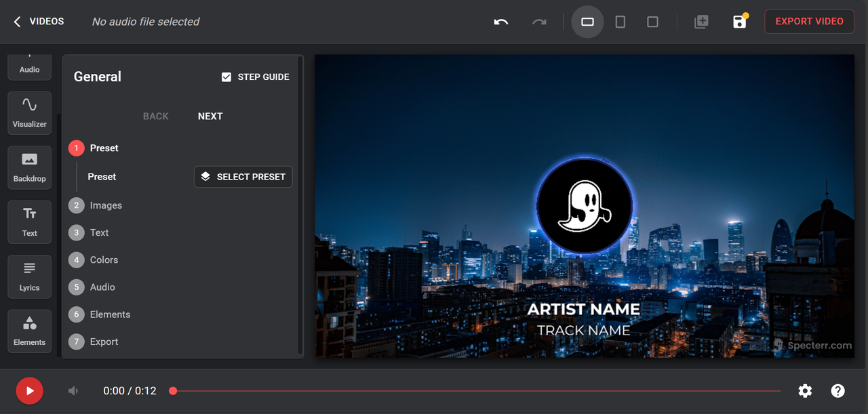This screenshot has height=414, width=868.
Task: Select portrait aspect ratio icon
Action: (x=620, y=22)
